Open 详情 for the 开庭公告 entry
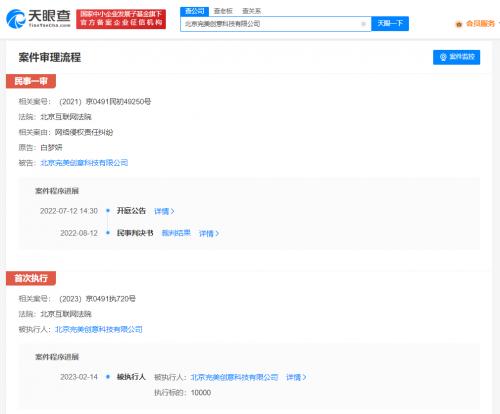This screenshot has width=500, height=414. click(164, 211)
